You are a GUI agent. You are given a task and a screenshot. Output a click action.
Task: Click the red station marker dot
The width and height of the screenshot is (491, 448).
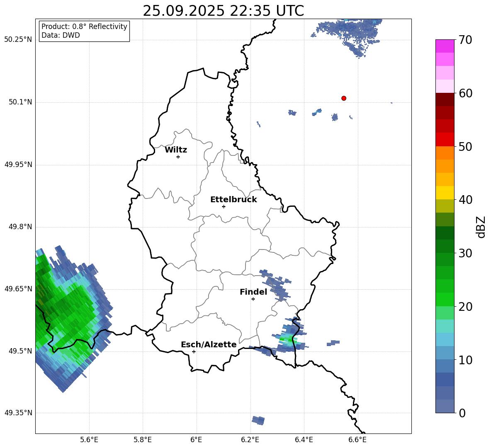343,98
